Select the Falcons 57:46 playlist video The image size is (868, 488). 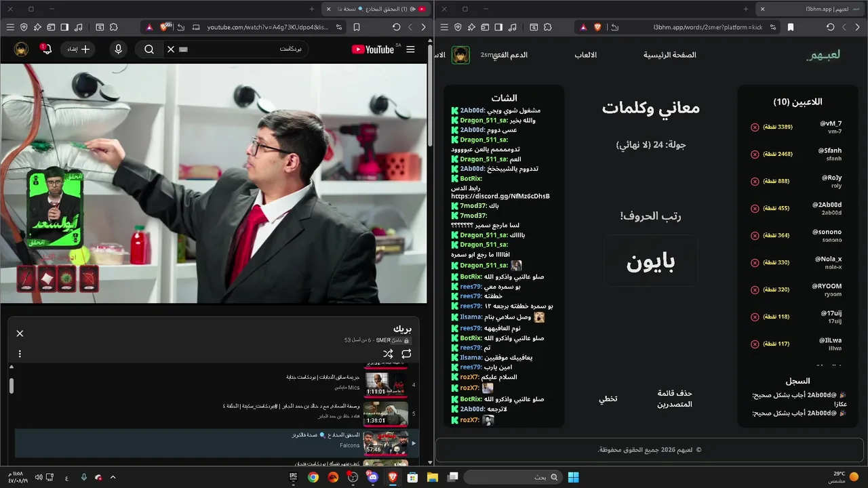pos(217,443)
